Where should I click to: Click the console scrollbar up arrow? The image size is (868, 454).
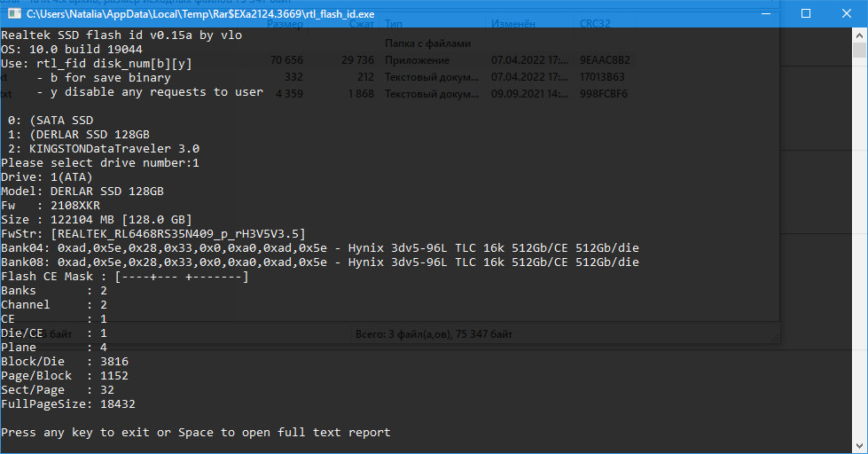pos(859,35)
